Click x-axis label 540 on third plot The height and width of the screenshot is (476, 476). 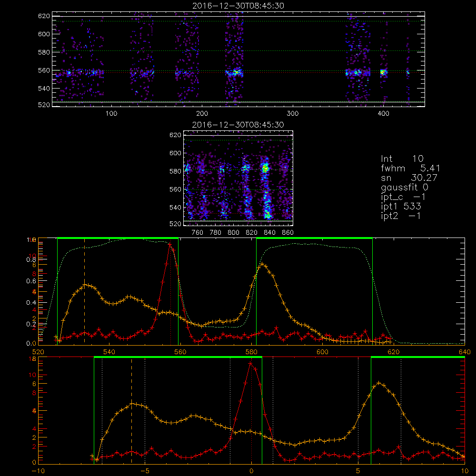coord(109,352)
